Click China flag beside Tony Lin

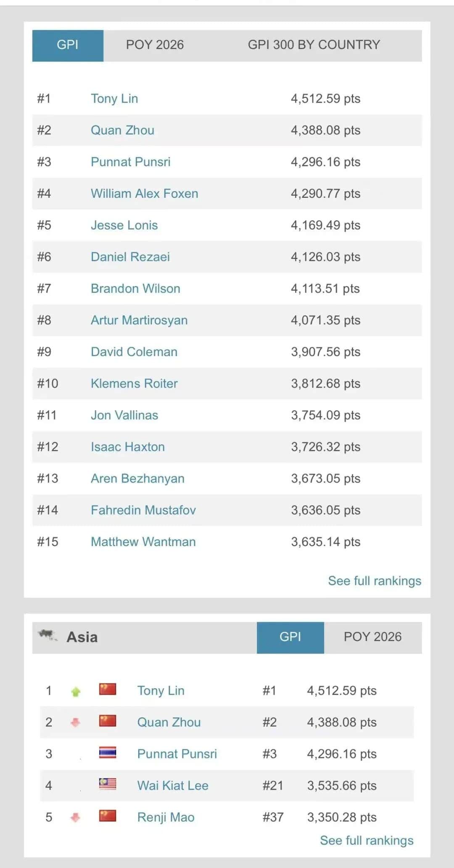[x=108, y=689]
